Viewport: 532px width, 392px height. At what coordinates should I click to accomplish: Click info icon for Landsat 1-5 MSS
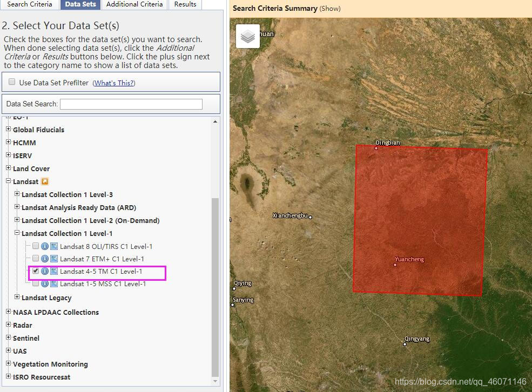point(45,284)
